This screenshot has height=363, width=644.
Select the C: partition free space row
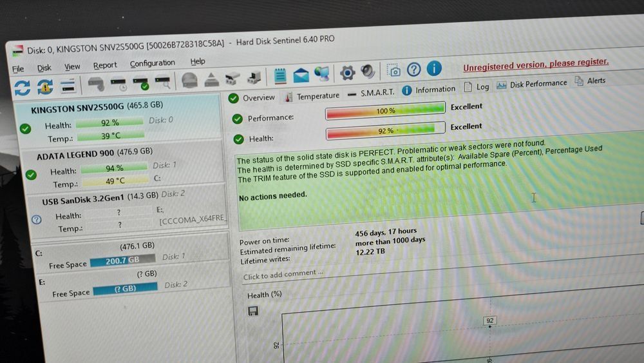coord(131,255)
